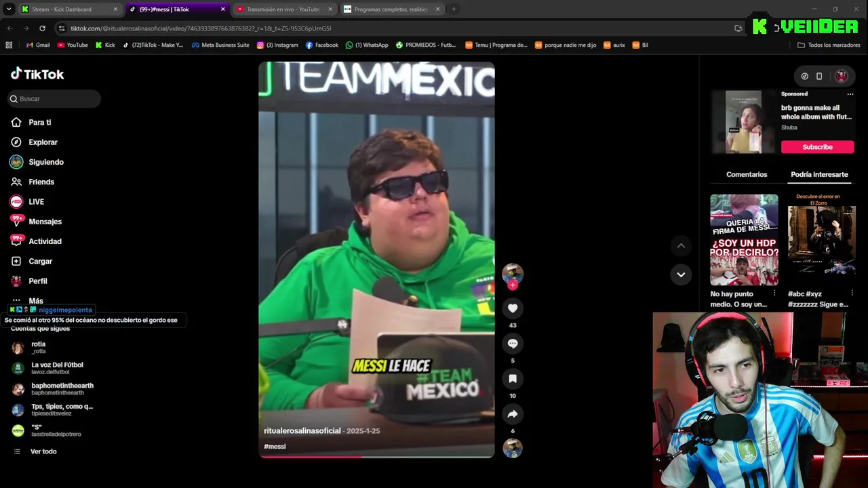
Task: Bookmark the video with save icon
Action: coord(513,379)
